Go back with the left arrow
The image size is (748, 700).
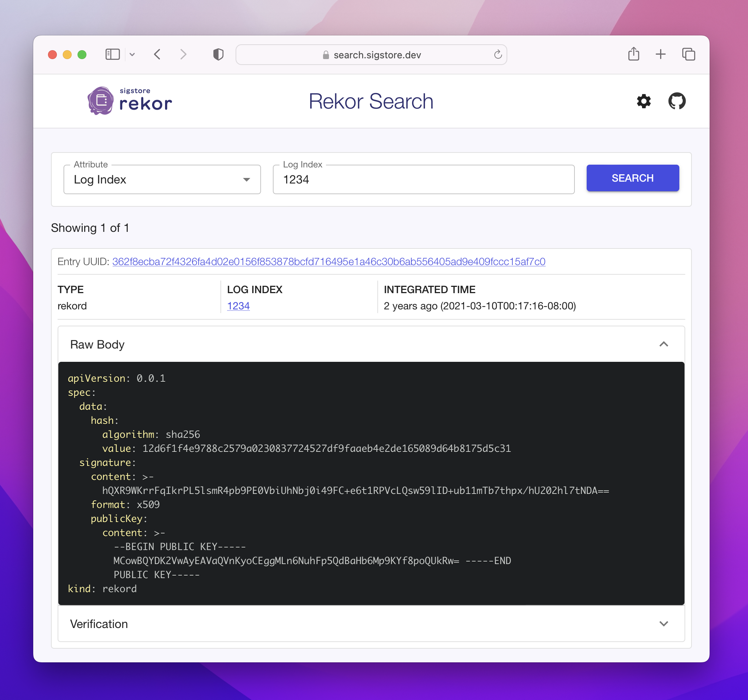157,55
